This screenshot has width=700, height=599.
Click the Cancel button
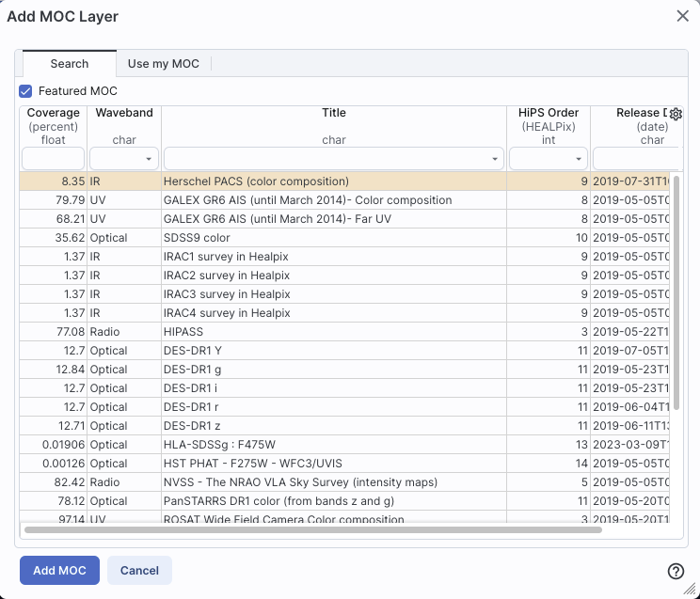tap(139, 571)
